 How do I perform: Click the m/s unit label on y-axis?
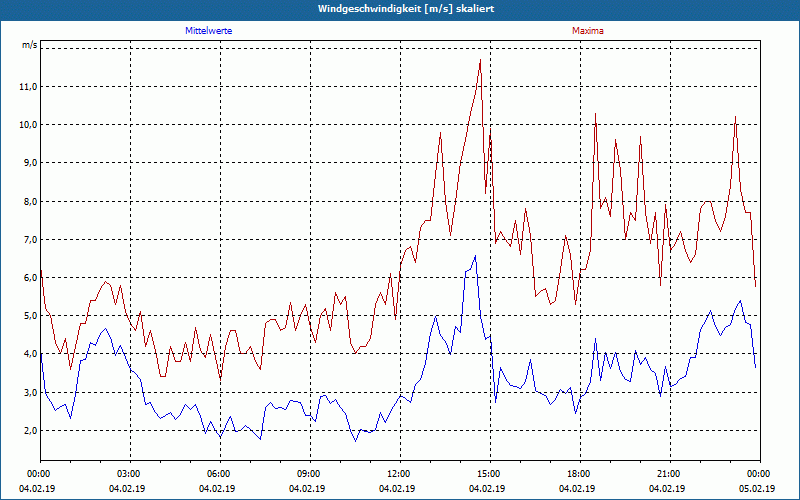pos(30,45)
